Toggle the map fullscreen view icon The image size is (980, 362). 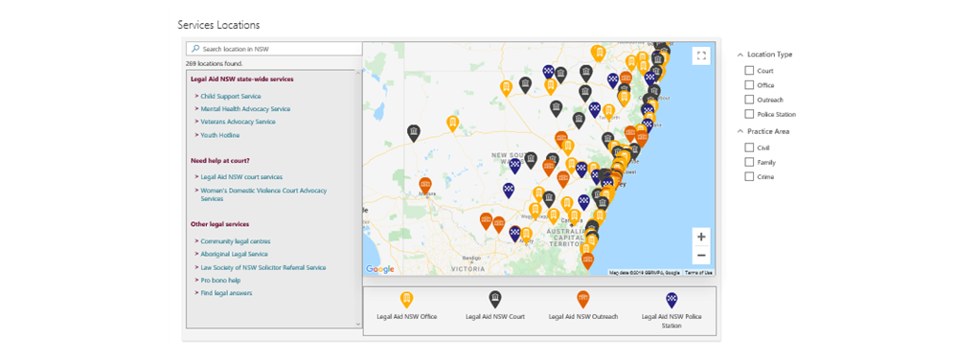[701, 56]
